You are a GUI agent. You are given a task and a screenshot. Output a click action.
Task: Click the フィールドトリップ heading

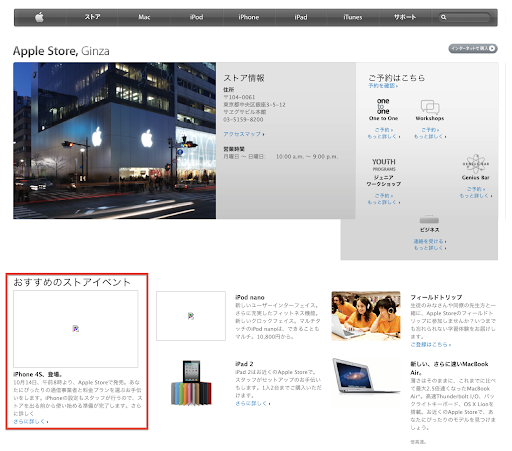[436, 297]
